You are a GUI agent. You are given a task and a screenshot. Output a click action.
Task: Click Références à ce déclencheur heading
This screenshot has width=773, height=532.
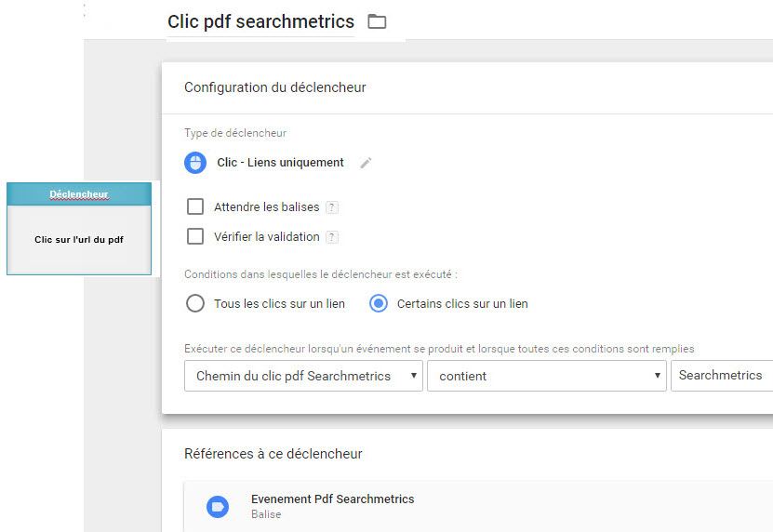[x=273, y=454]
